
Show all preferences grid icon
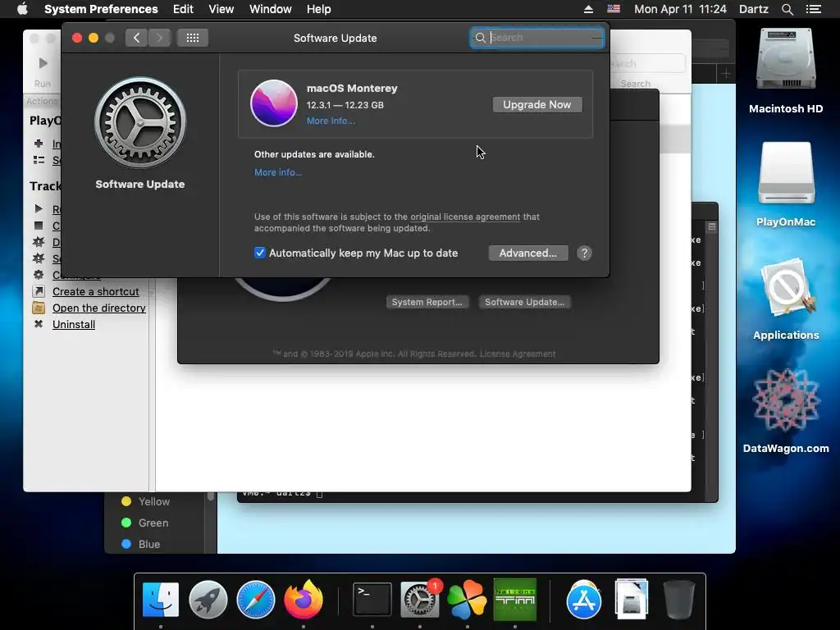(x=192, y=38)
